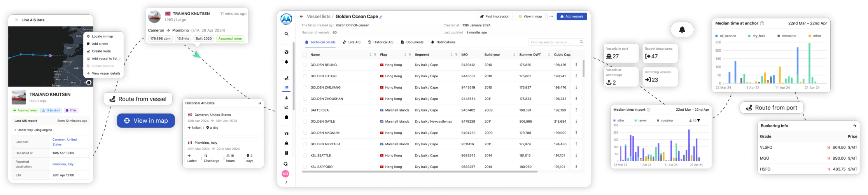Open the Historical AIS Data arrow
The image size is (868, 195).
pyautogui.click(x=259, y=103)
